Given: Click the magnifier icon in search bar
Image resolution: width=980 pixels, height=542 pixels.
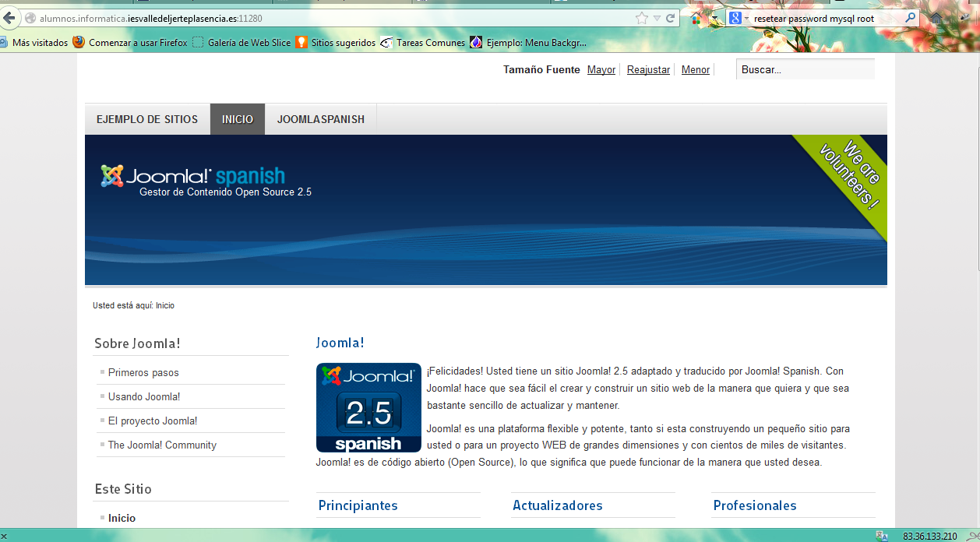Looking at the screenshot, I should (910, 18).
